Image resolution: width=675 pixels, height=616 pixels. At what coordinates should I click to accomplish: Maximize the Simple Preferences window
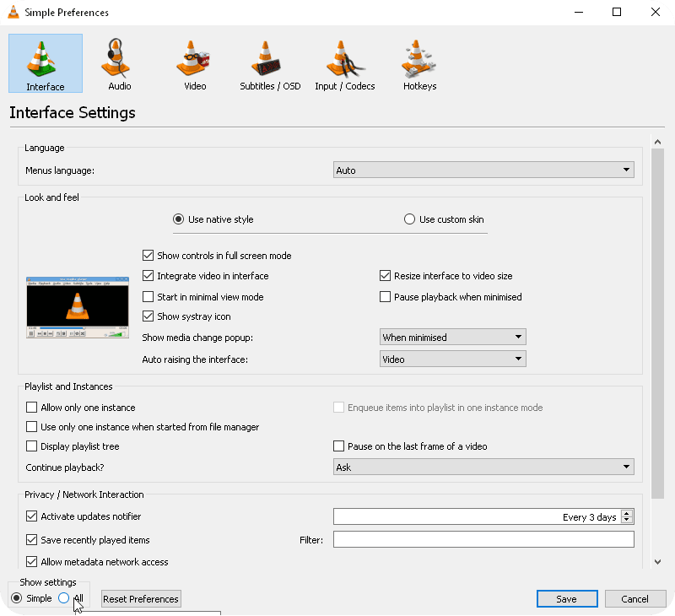pos(617,12)
